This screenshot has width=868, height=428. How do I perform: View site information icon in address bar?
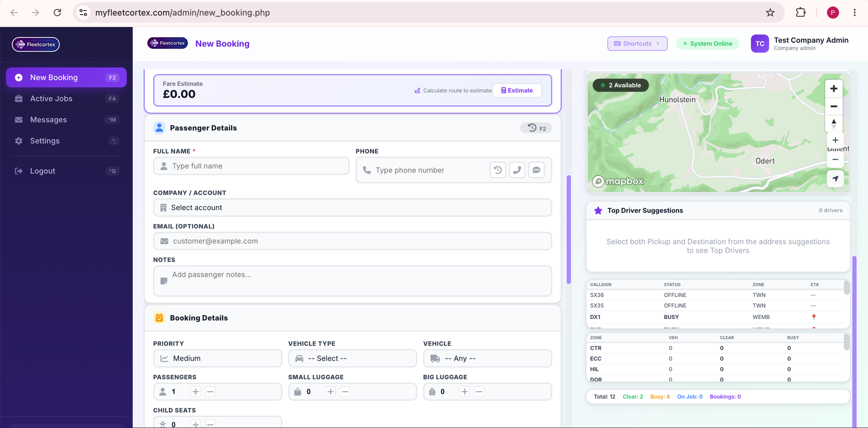[83, 12]
